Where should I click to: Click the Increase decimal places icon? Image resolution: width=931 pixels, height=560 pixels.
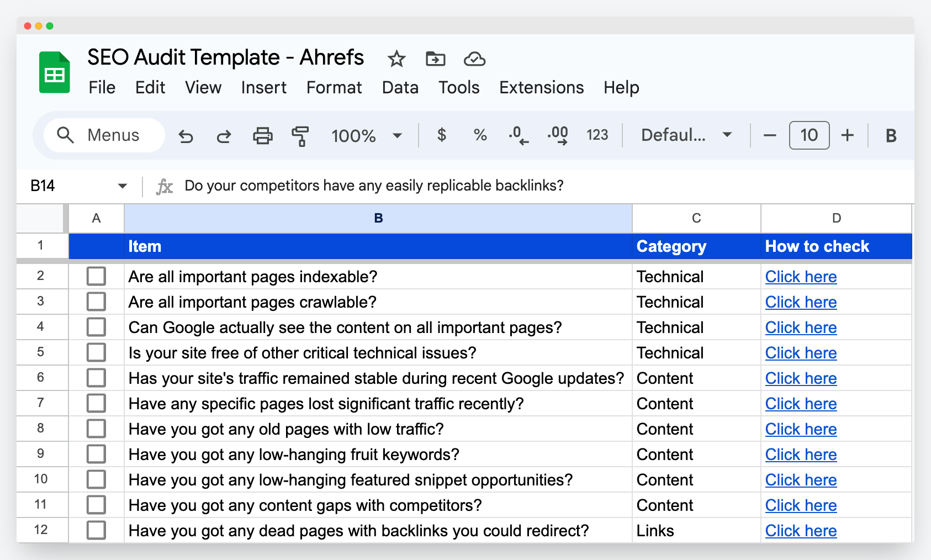pos(558,135)
